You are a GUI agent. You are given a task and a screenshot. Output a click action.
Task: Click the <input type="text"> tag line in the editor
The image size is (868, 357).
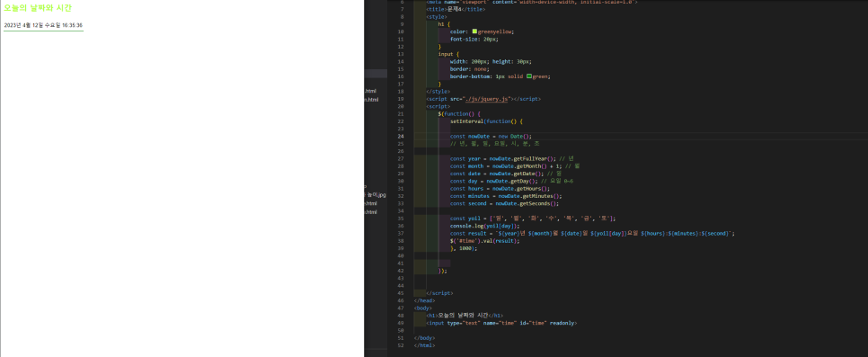pos(501,323)
